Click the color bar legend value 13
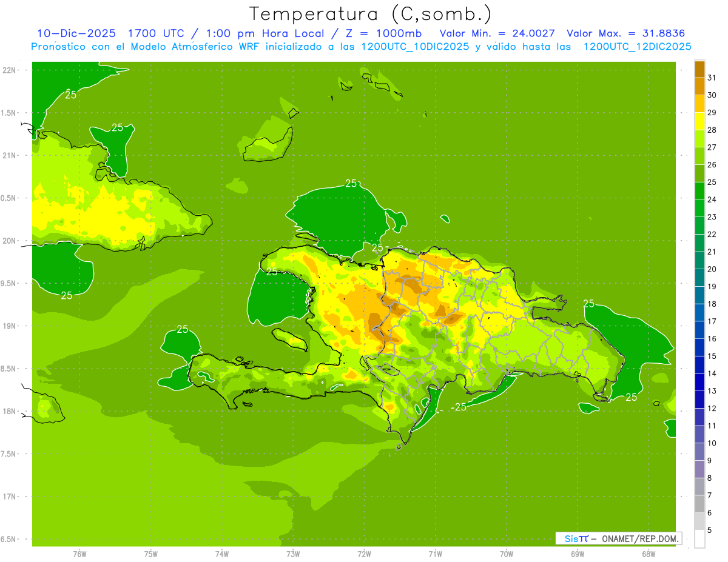Screen dimensions: 728x562 pyautogui.click(x=712, y=391)
